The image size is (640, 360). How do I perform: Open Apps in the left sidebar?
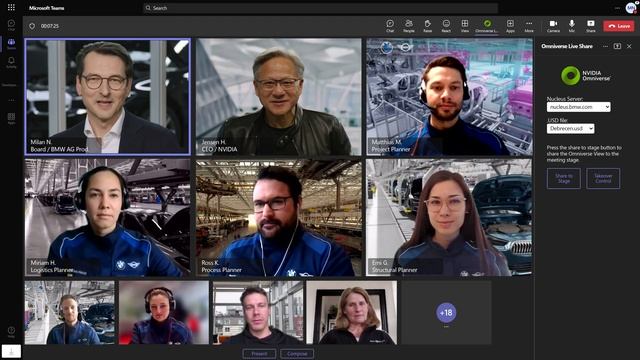[x=11, y=118]
